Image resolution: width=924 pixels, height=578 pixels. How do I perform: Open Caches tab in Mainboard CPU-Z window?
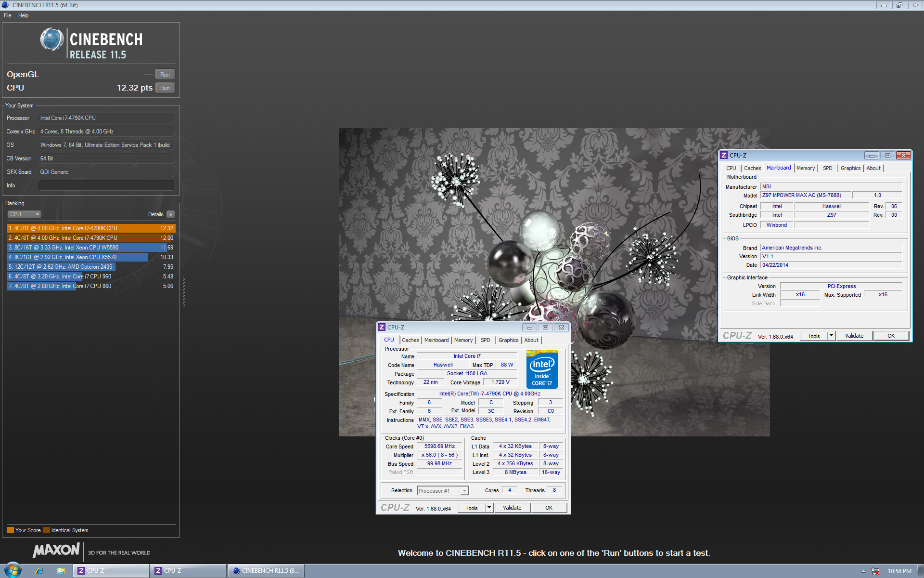[752, 168]
